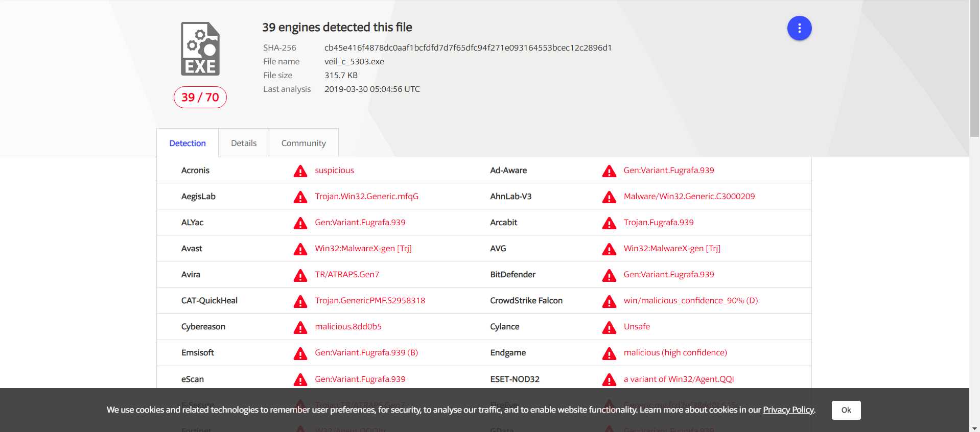Click the AVG result Win32:MalwareX-gen [Trj]
This screenshot has height=432, width=980.
(x=672, y=248)
